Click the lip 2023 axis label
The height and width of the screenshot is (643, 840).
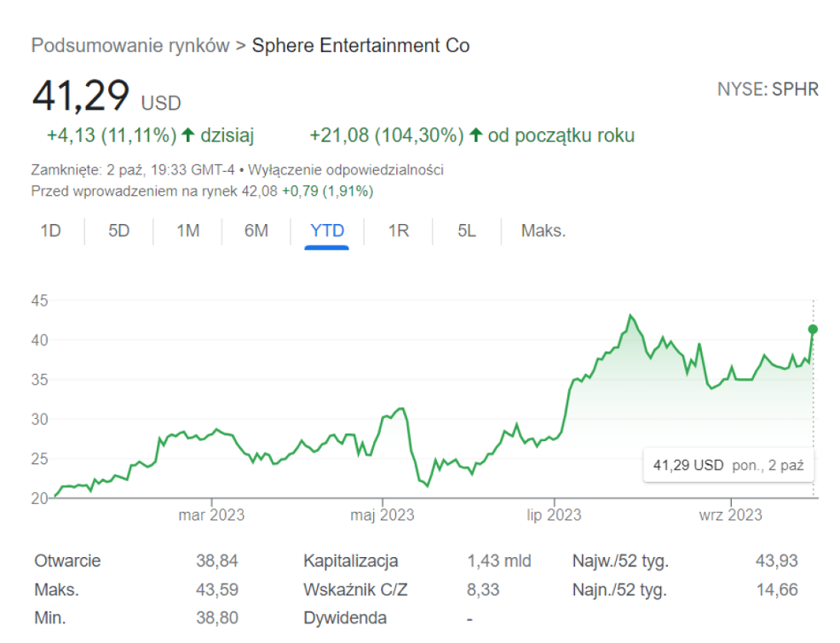(554, 515)
